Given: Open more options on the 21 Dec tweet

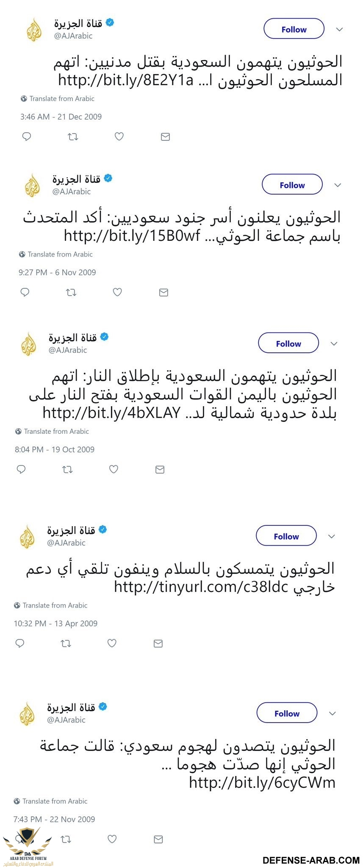Looking at the screenshot, I should (339, 29).
